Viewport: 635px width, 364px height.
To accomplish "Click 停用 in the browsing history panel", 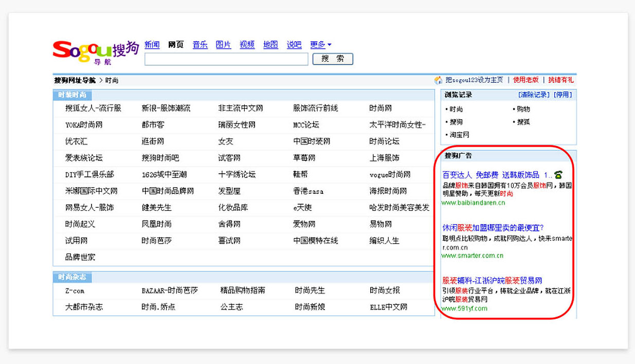I will coord(563,95).
